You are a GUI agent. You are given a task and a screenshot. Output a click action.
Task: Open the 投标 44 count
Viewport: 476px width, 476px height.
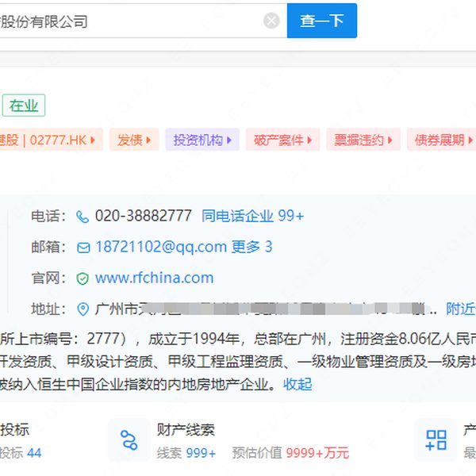tap(21, 453)
